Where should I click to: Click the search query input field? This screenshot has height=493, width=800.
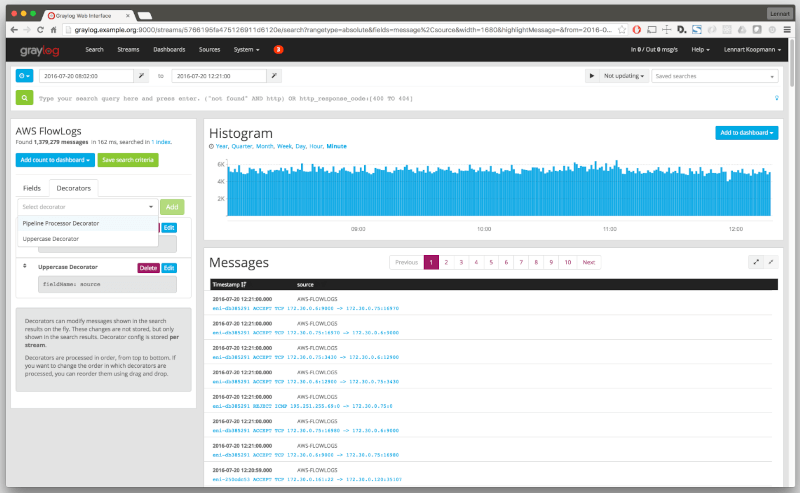403,98
